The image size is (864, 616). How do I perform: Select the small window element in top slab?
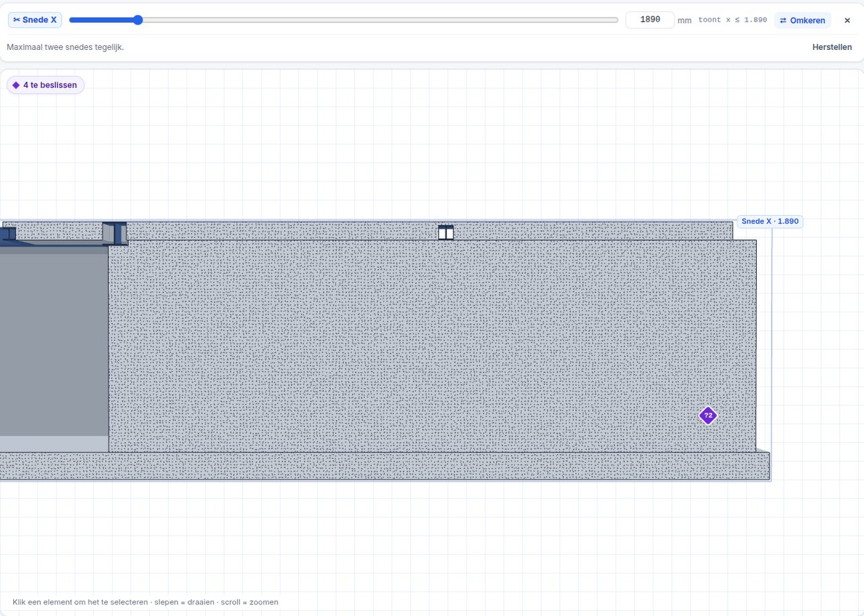pyautogui.click(x=446, y=232)
